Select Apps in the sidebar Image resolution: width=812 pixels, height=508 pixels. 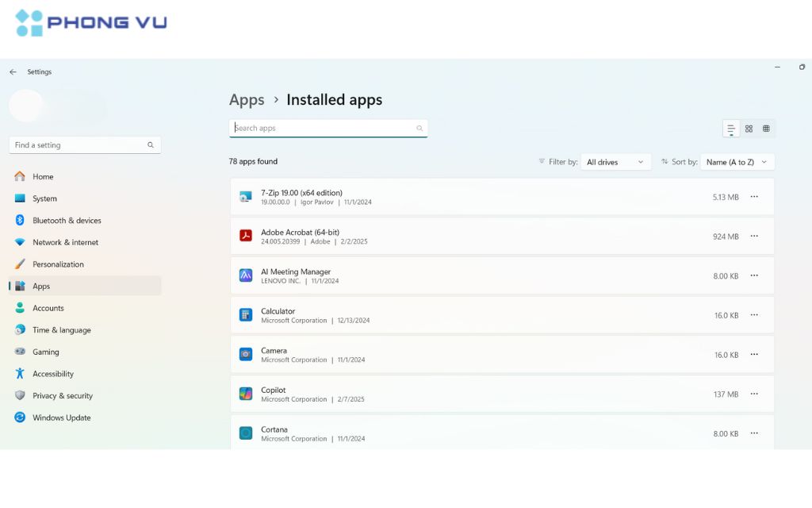(x=85, y=286)
